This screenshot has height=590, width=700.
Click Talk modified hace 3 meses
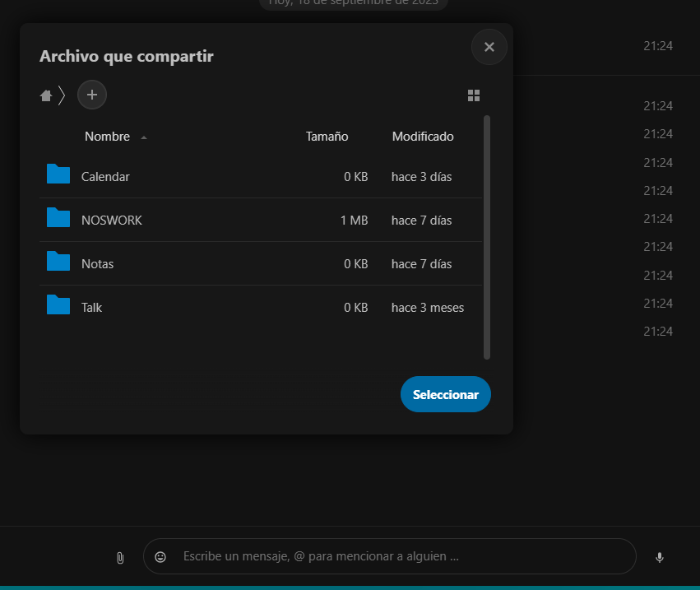pos(428,308)
